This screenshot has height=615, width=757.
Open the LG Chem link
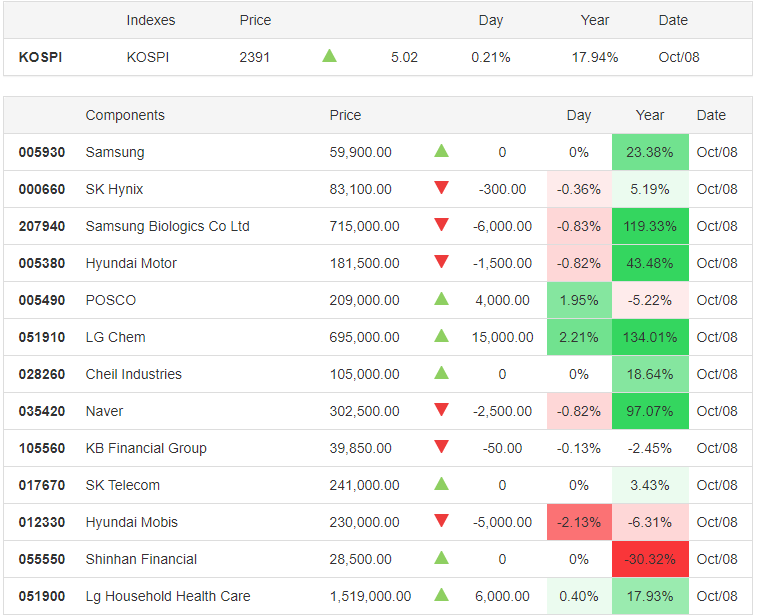click(x=115, y=337)
